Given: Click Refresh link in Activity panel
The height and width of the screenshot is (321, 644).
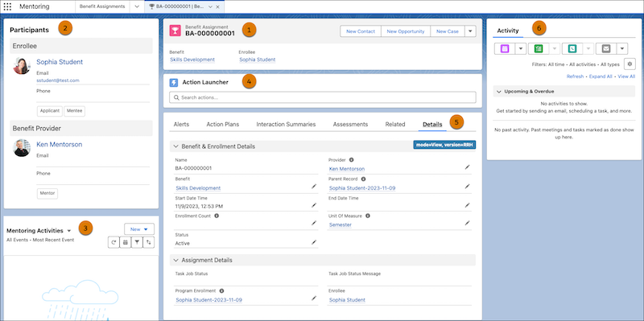Looking at the screenshot, I should pos(575,76).
